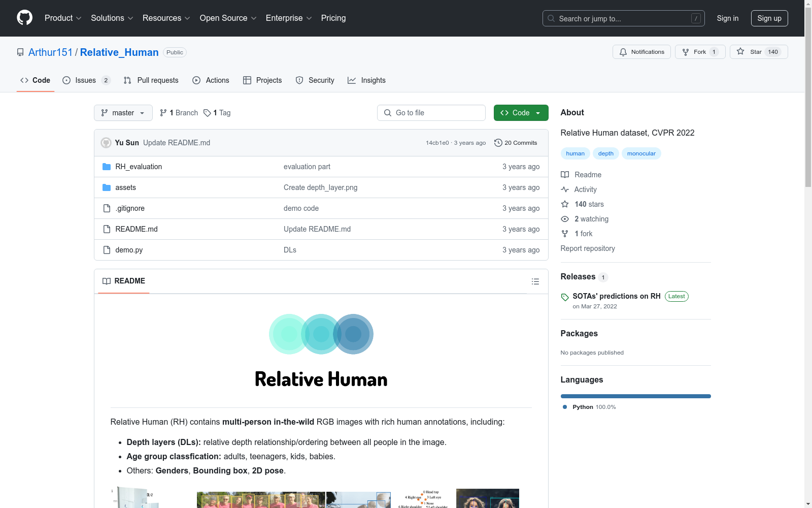Click the Search or jump to field
The height and width of the screenshot is (508, 812).
(x=624, y=18)
